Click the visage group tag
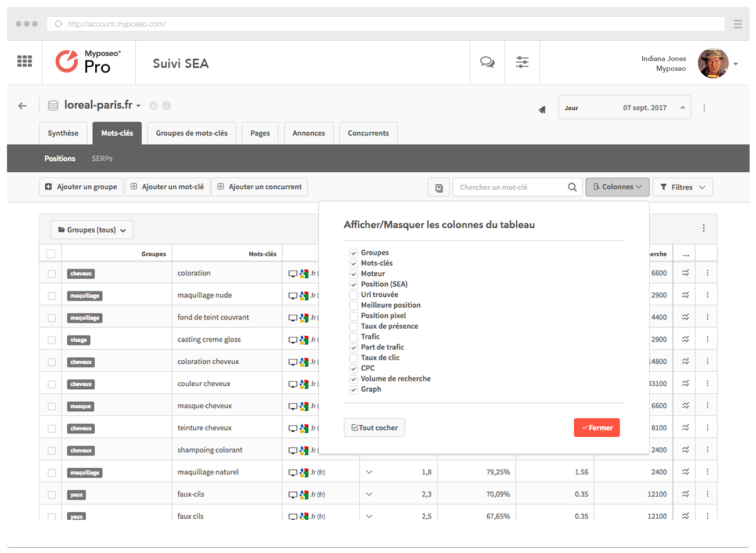Viewport: 756px width, 553px height. click(78, 340)
